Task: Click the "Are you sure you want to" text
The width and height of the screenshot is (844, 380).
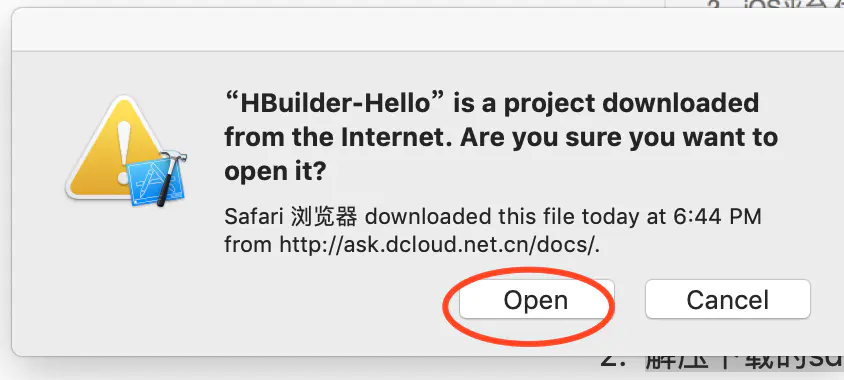Action: (x=619, y=138)
